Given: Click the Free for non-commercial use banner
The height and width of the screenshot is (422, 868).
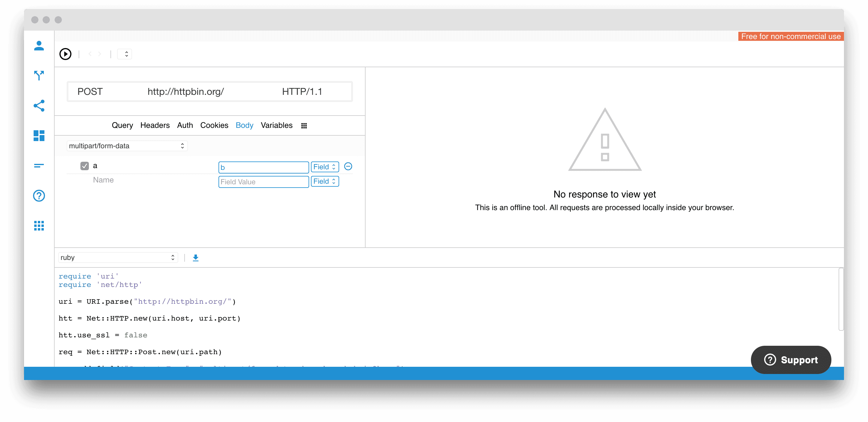Looking at the screenshot, I should point(791,36).
